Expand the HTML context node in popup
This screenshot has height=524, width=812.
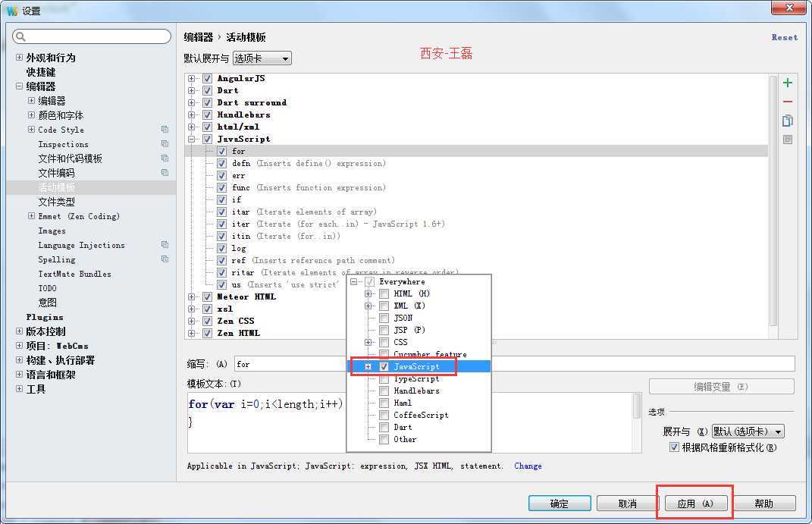(x=368, y=293)
